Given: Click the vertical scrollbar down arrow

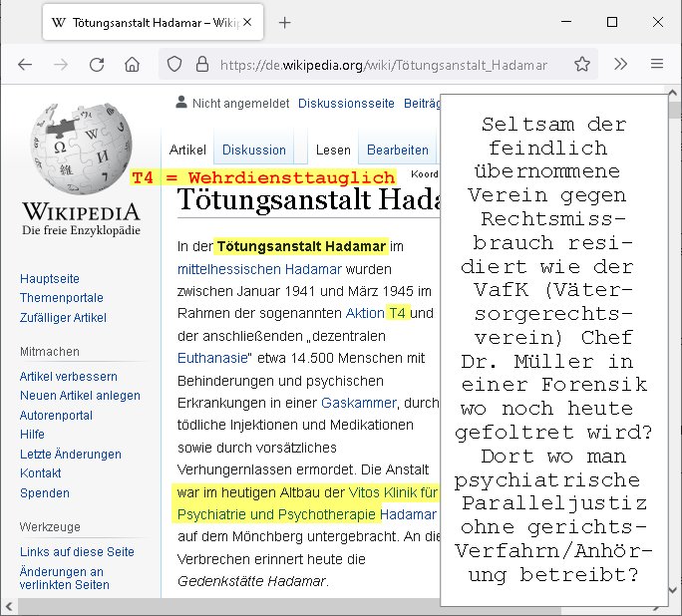Looking at the screenshot, I should click(672, 590).
